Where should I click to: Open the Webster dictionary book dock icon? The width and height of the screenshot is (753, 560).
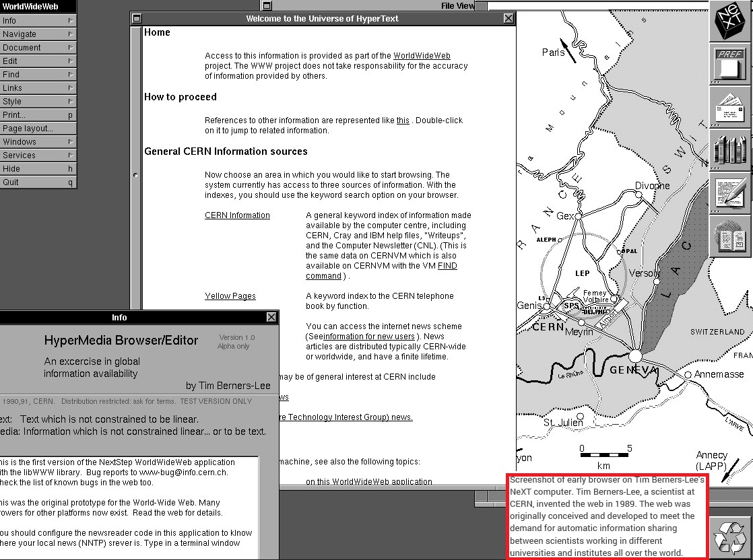[730, 236]
